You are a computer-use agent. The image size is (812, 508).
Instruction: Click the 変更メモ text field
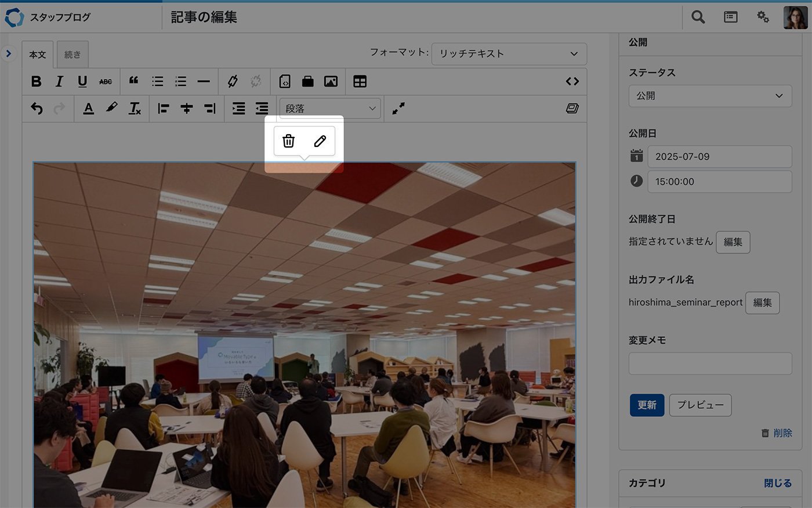coord(709,364)
